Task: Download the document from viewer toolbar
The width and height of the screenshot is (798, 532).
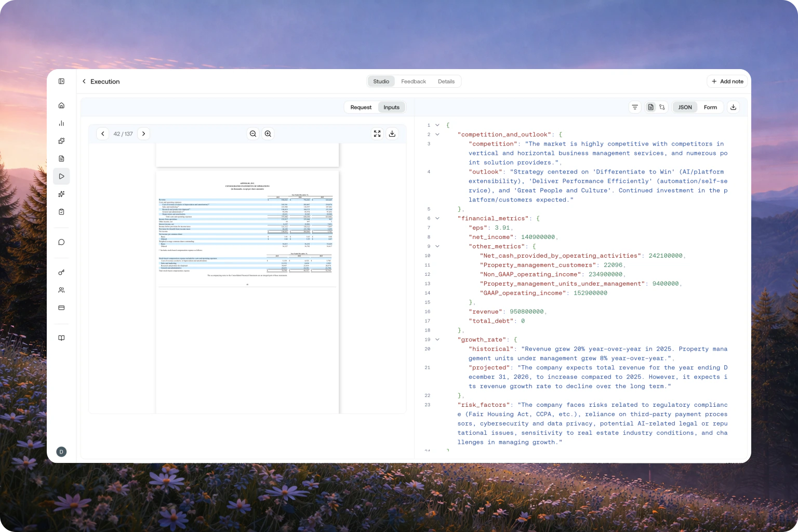Action: pos(392,134)
